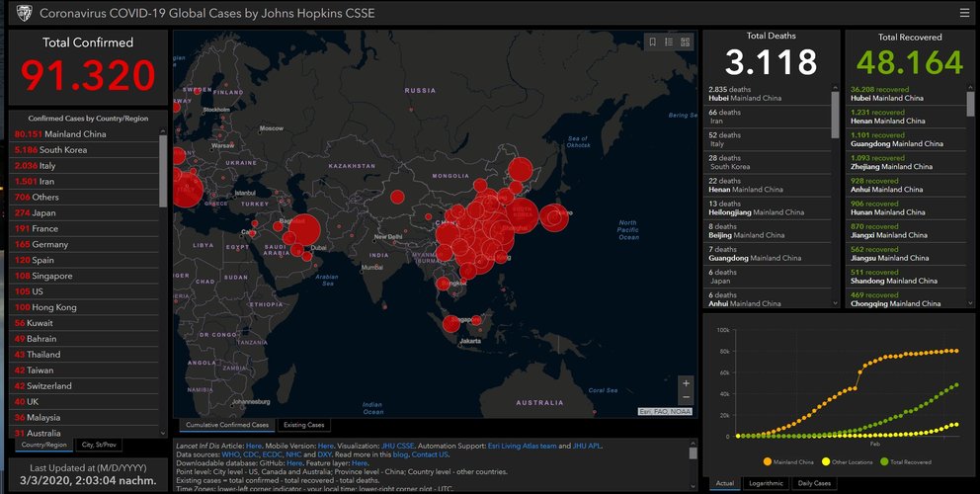This screenshot has width=980, height=494.
Task: Open the WHO data source link
Action: point(230,454)
